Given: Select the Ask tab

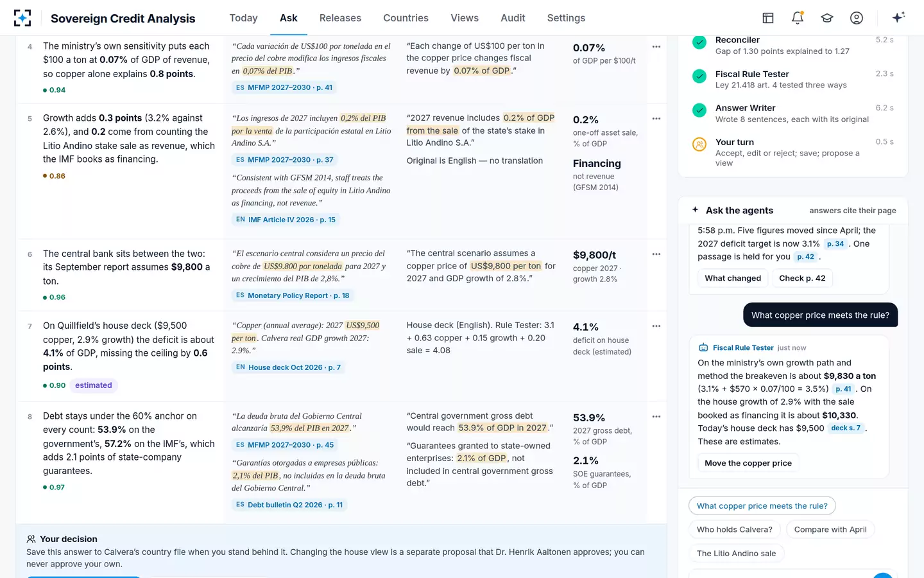Looking at the screenshot, I should (x=289, y=18).
